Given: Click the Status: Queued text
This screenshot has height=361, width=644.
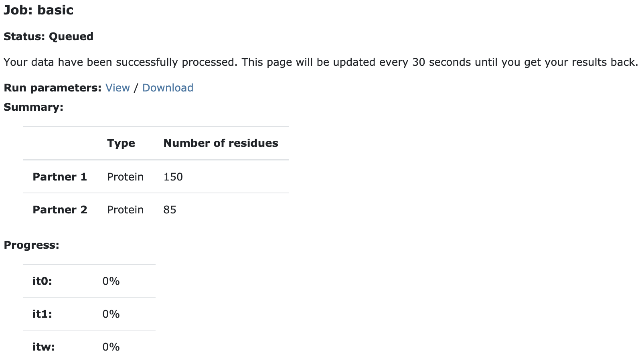Looking at the screenshot, I should click(49, 37).
